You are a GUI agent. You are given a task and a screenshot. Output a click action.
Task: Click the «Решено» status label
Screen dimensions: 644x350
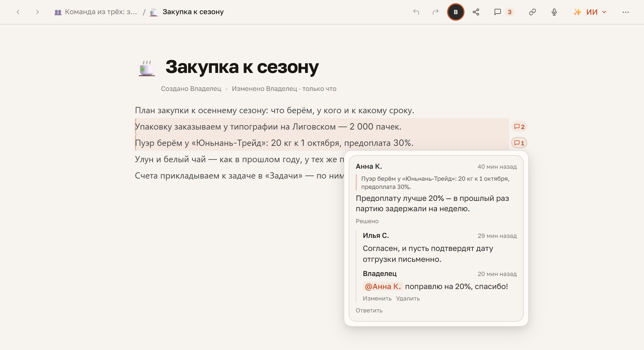367,221
